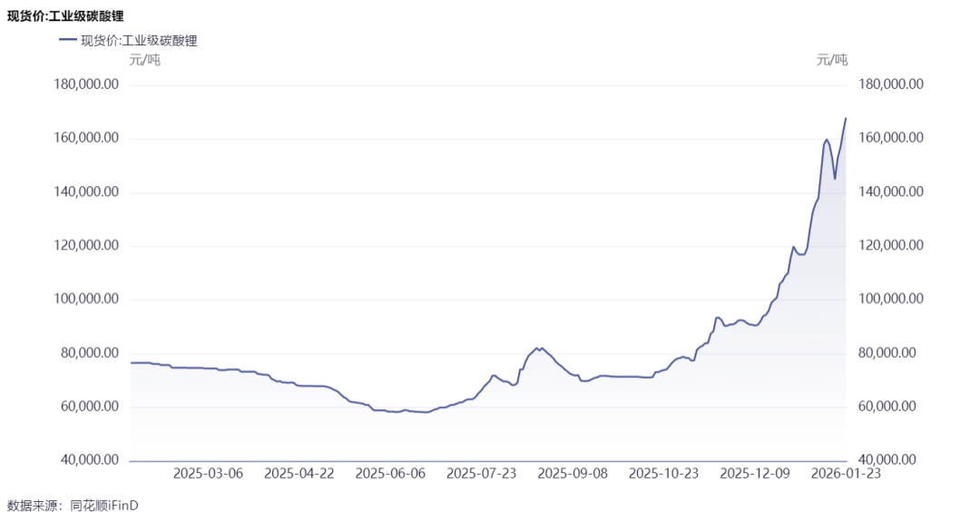Click left axis value 120,000.00

(x=86, y=245)
